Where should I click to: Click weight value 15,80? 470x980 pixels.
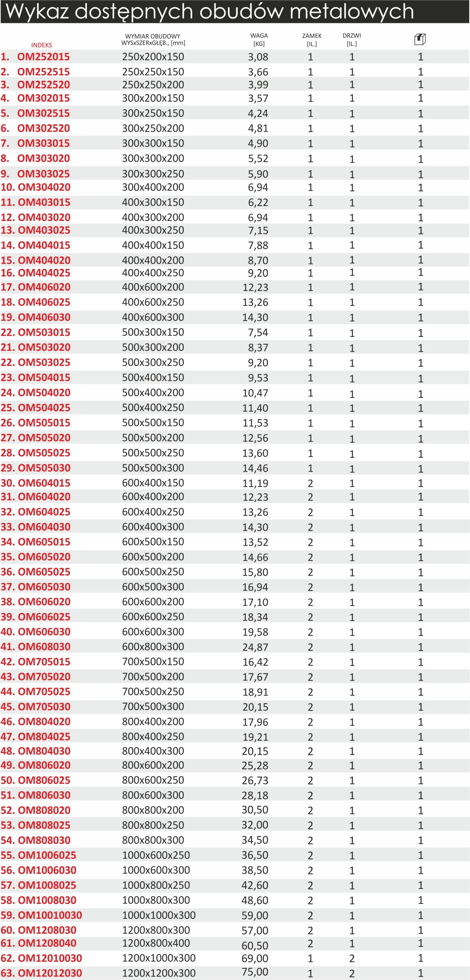point(255,572)
